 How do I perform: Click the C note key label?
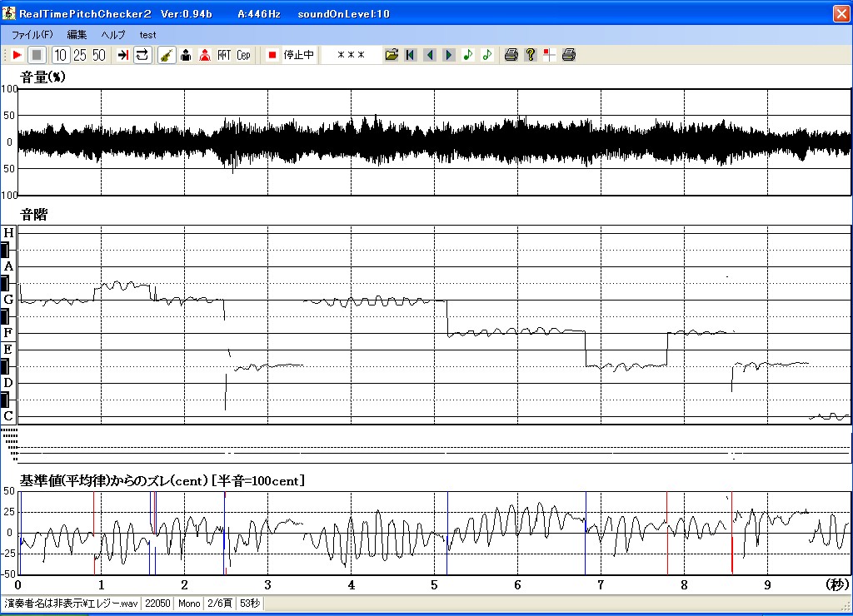point(8,416)
